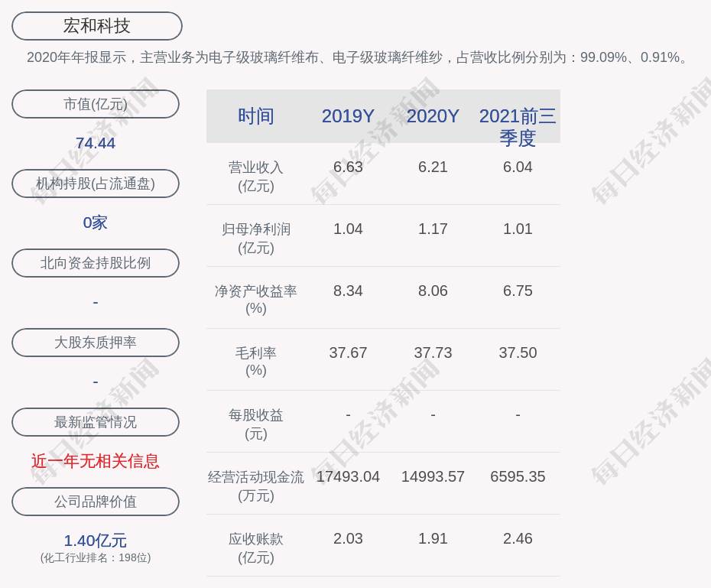Screen dimensions: 711x588
Task: Open the 公司品牌价值 pill
Action: pos(96,502)
